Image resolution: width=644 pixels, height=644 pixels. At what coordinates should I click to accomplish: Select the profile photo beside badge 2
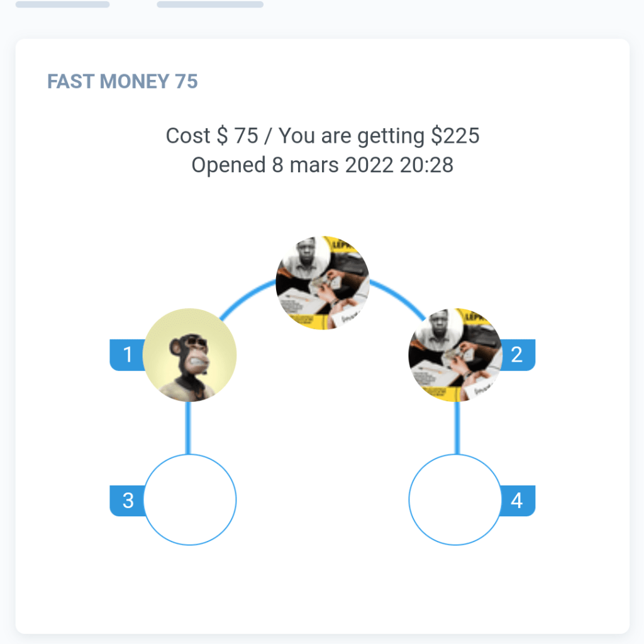point(455,355)
